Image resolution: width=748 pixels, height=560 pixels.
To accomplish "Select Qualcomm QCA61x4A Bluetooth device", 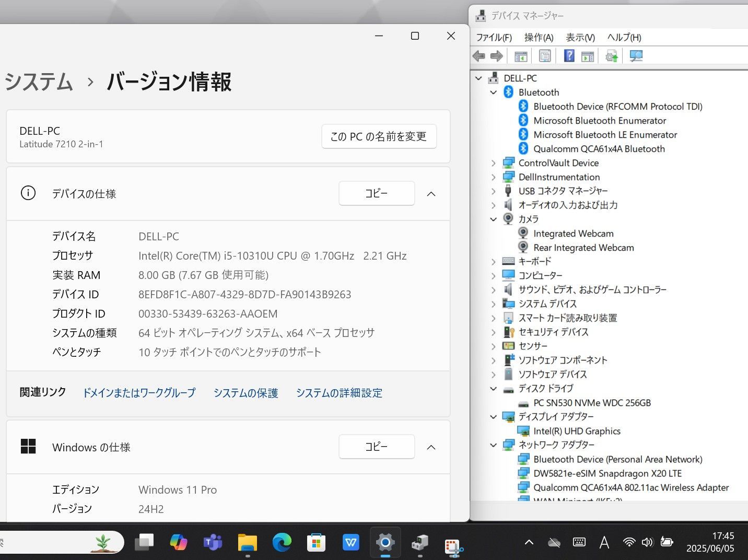I will tap(599, 149).
